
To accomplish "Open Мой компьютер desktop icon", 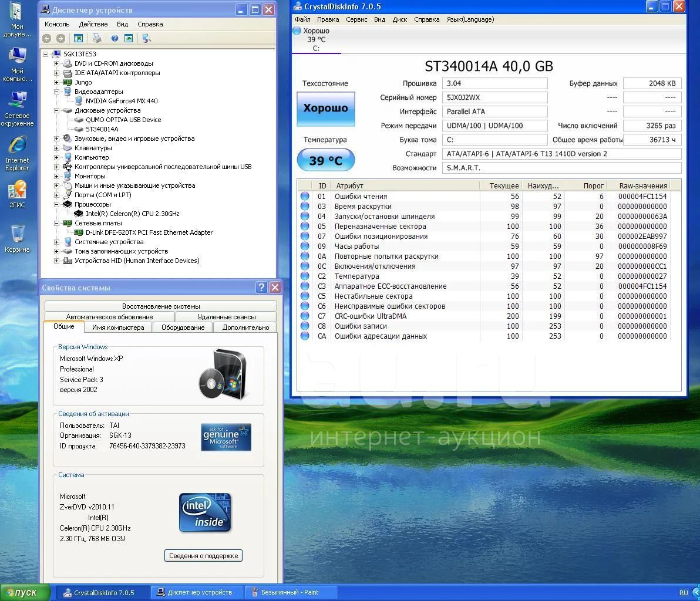I will click(18, 56).
